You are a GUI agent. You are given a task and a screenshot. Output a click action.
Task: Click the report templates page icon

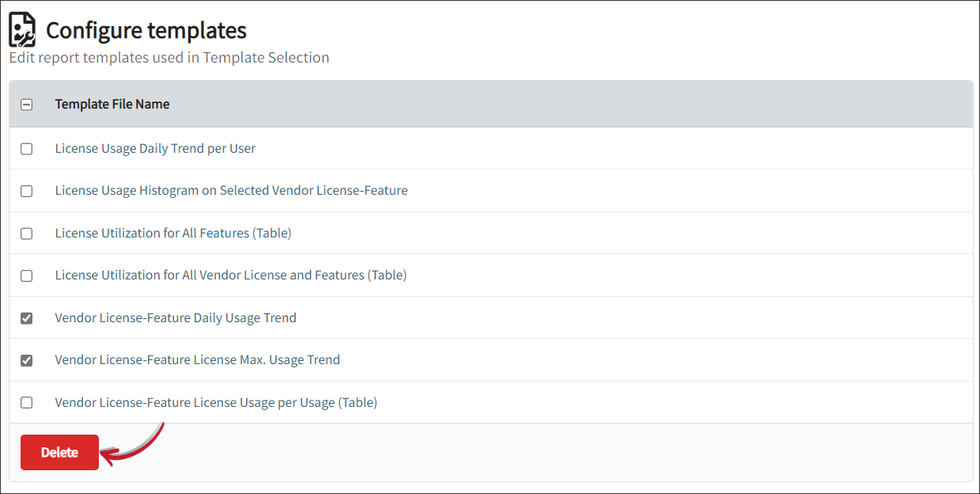[x=21, y=28]
